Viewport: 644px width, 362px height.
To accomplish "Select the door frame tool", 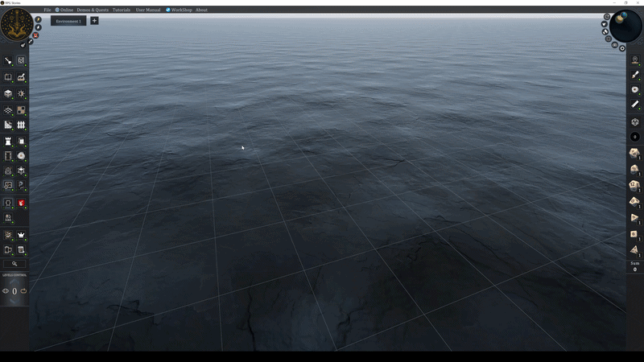I will point(8,156).
